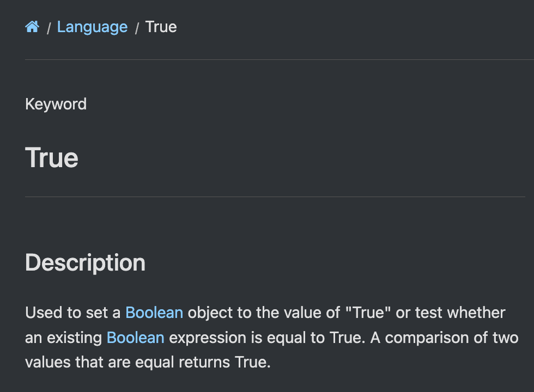Viewport: 534px width, 392px height.
Task: Click the True breadcrumb item
Action: [x=161, y=27]
